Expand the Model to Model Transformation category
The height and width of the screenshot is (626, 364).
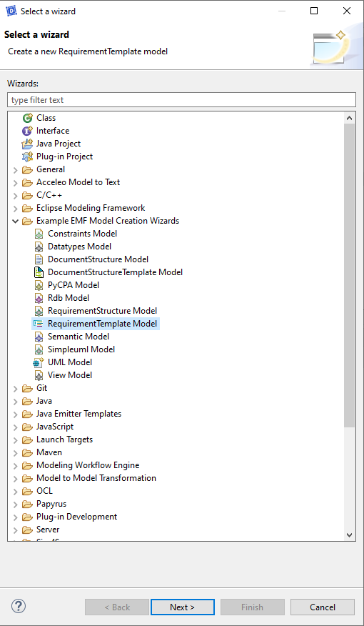[x=16, y=478]
